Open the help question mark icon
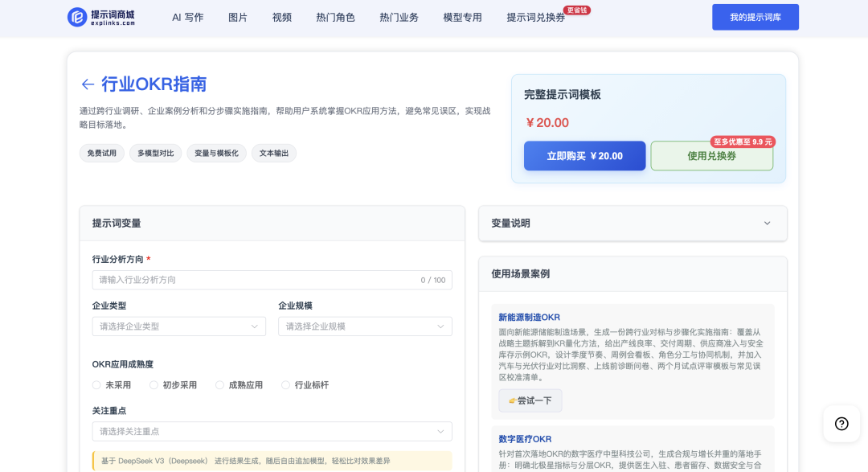 [841, 424]
